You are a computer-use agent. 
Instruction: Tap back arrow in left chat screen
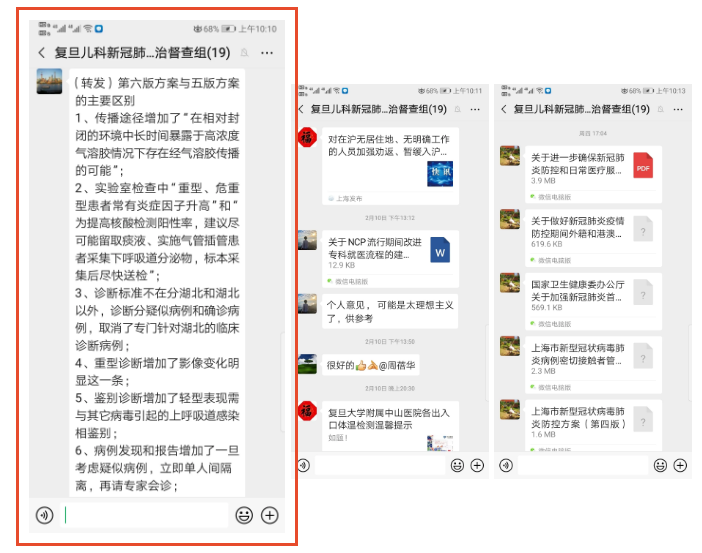pos(42,53)
